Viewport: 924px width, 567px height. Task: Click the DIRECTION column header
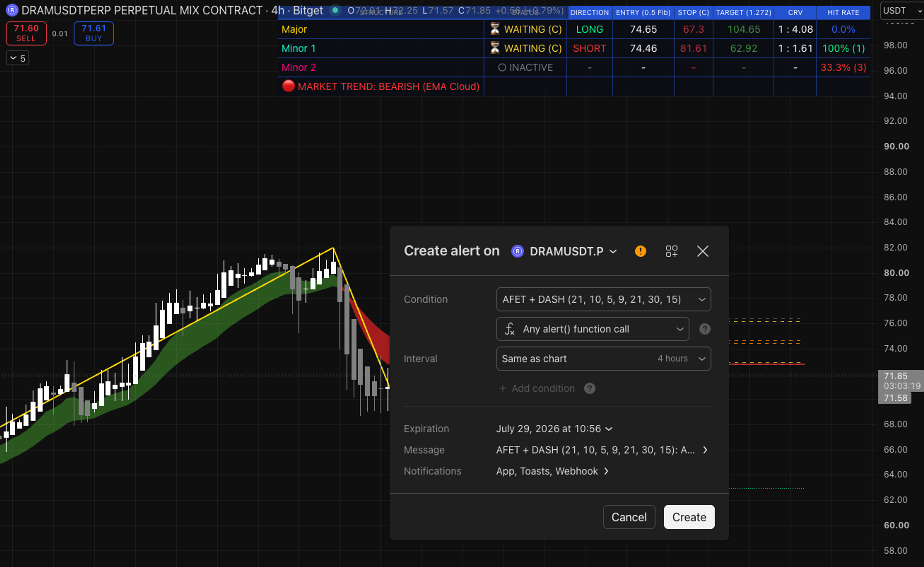(589, 13)
